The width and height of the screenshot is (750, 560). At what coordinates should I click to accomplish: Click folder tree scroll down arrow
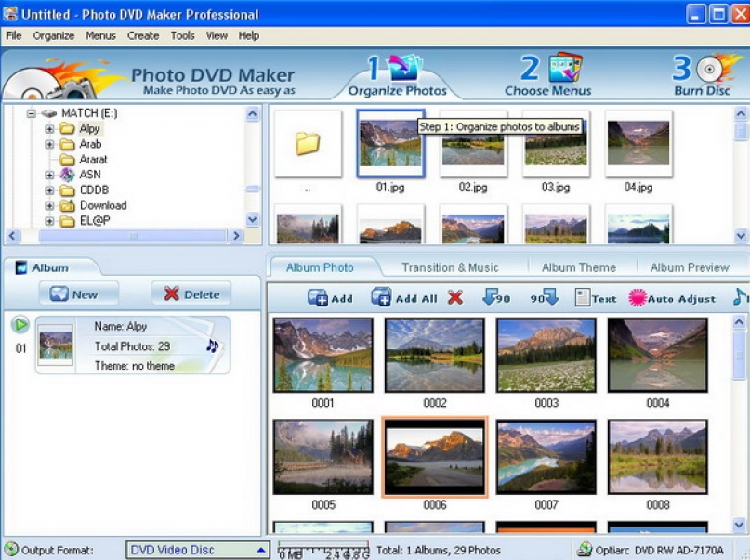click(253, 220)
